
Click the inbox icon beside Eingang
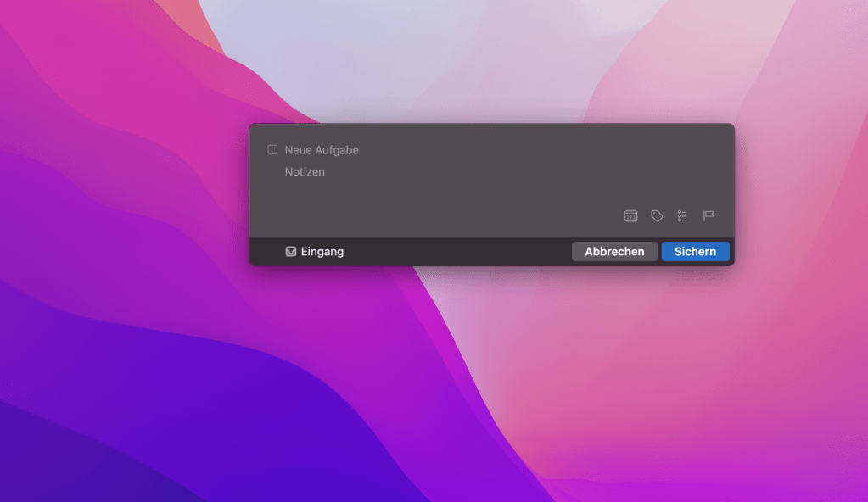click(x=291, y=252)
